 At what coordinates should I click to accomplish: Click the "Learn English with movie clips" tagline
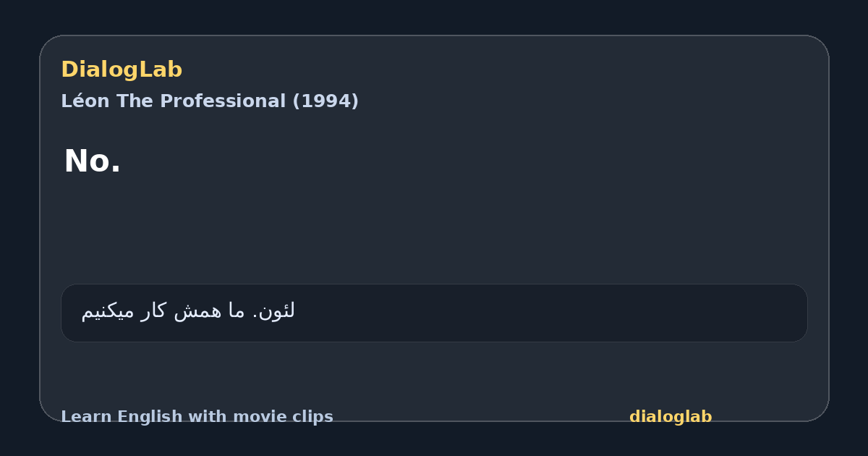[x=197, y=417]
